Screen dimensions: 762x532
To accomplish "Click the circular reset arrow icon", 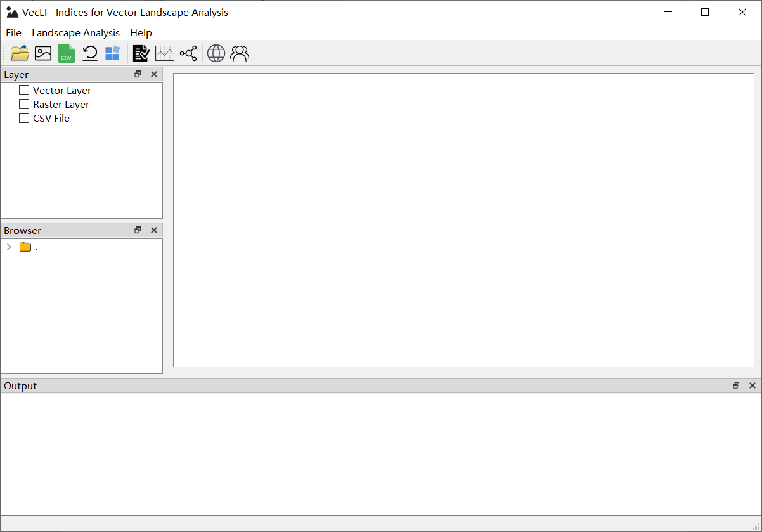I will pos(90,53).
